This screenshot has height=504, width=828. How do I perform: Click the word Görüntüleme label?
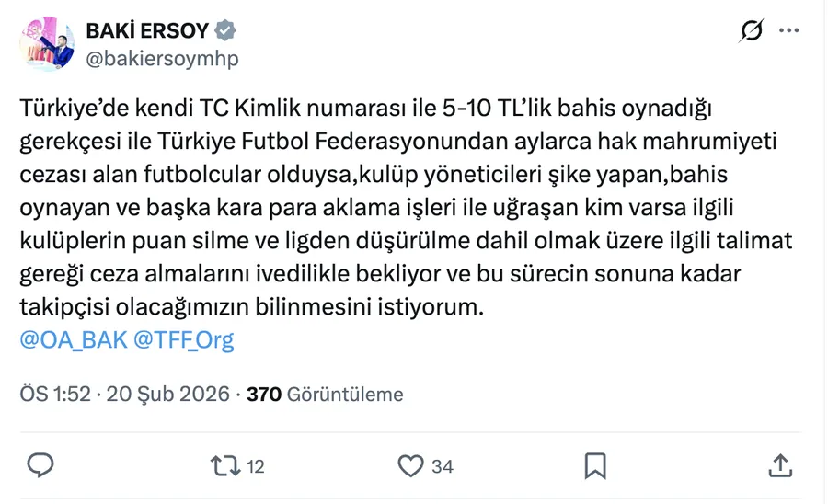pos(345,394)
